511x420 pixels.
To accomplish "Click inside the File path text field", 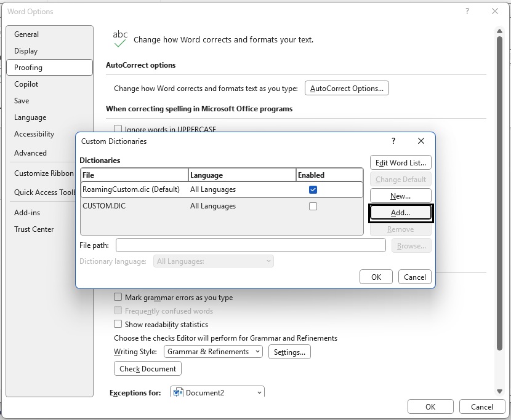I will click(x=251, y=245).
